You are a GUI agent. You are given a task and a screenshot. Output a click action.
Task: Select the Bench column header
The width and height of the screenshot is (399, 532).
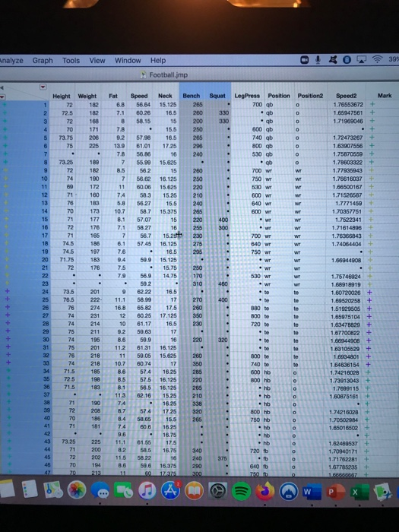pyautogui.click(x=192, y=96)
